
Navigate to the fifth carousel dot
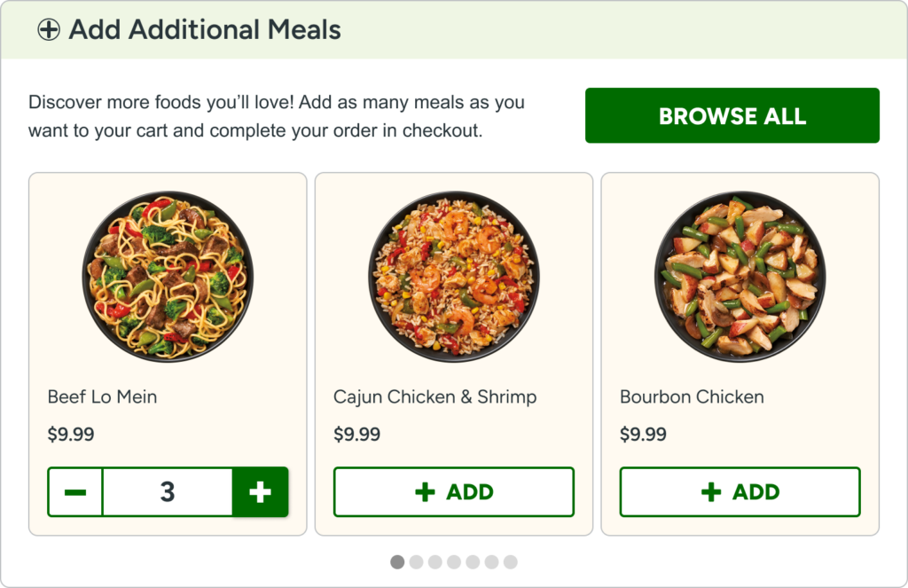[x=473, y=562]
